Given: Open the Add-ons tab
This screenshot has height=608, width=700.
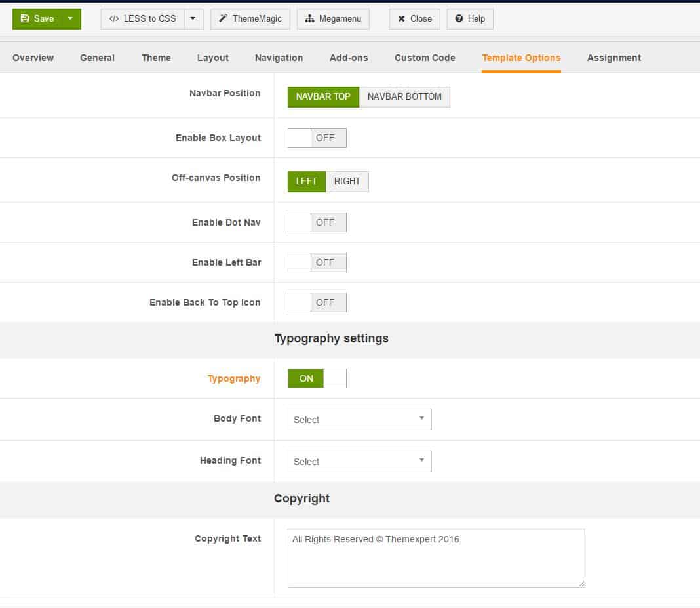Looking at the screenshot, I should coord(349,58).
